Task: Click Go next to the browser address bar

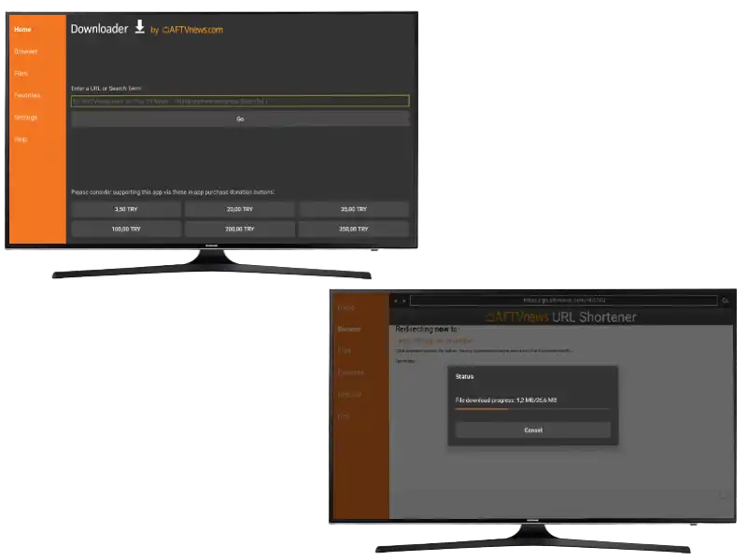Action: [x=726, y=301]
